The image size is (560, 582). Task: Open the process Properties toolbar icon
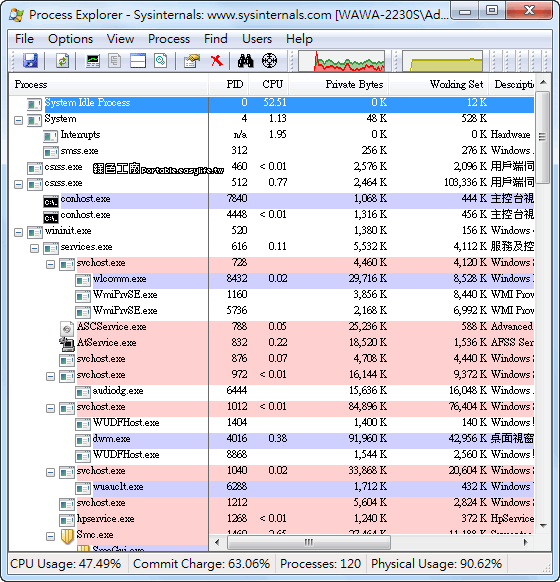click(192, 60)
